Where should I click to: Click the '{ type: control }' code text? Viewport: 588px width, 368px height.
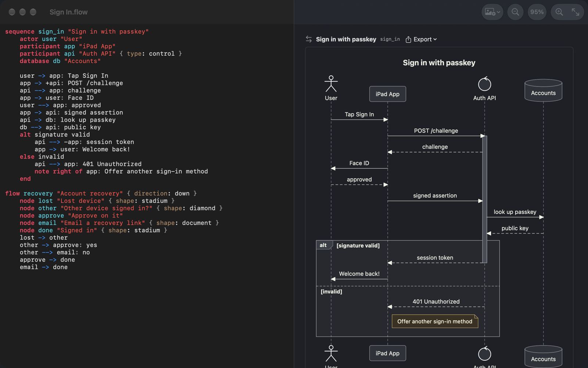point(151,54)
